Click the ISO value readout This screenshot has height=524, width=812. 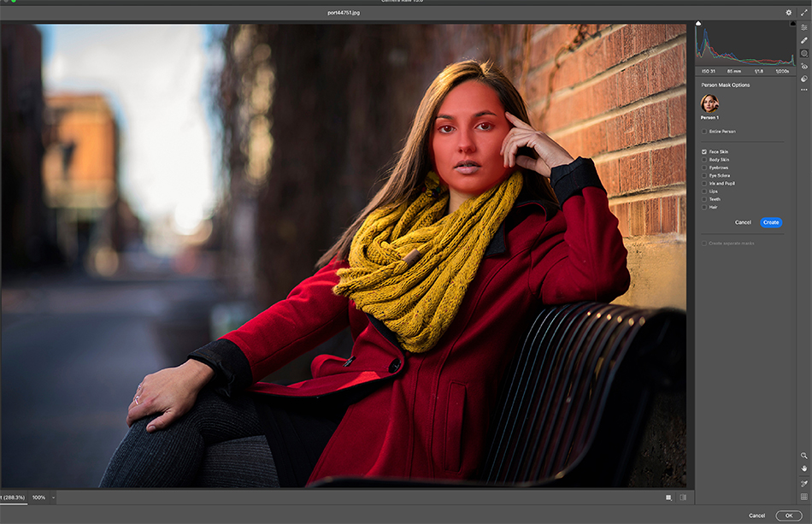pos(709,72)
